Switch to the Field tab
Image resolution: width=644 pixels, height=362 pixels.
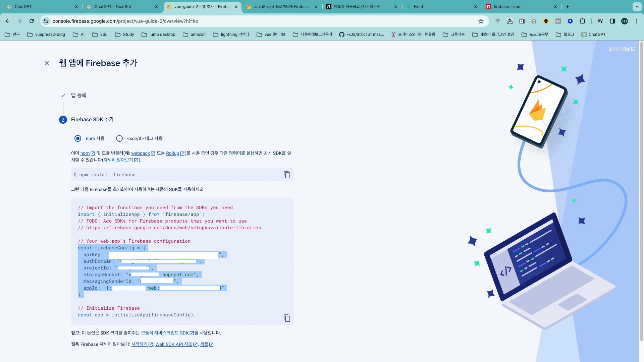click(441, 7)
